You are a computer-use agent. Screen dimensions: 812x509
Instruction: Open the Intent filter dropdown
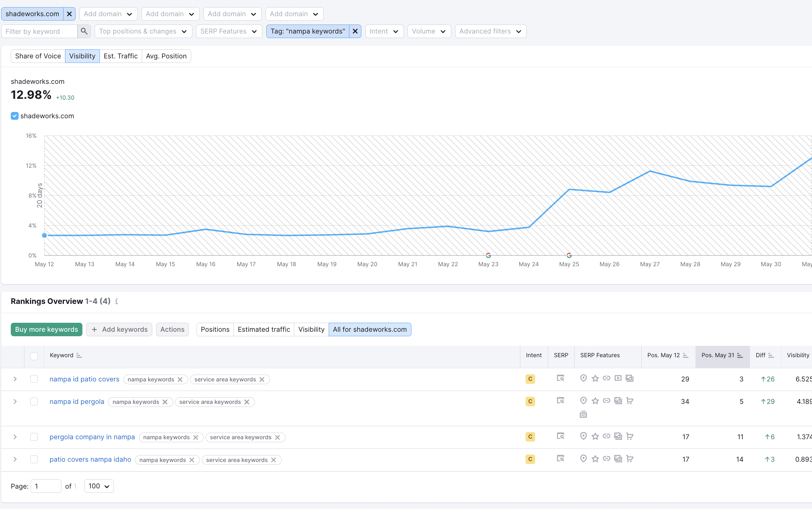click(384, 31)
